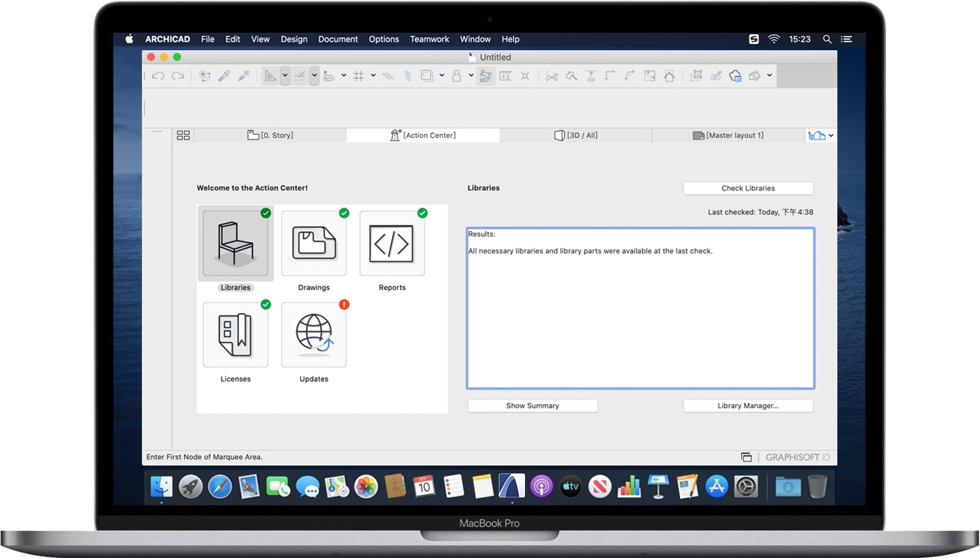Click inside the Results text area

(640, 307)
